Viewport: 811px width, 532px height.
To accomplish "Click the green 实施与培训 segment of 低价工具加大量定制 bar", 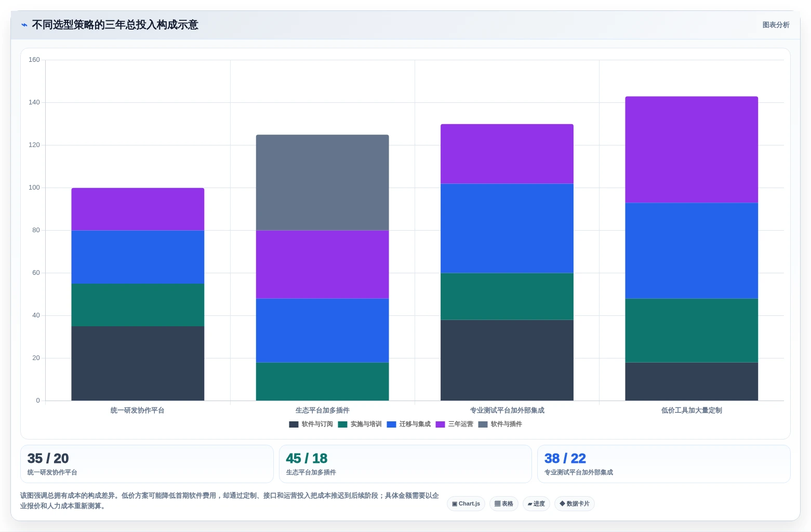I will 692,330.
